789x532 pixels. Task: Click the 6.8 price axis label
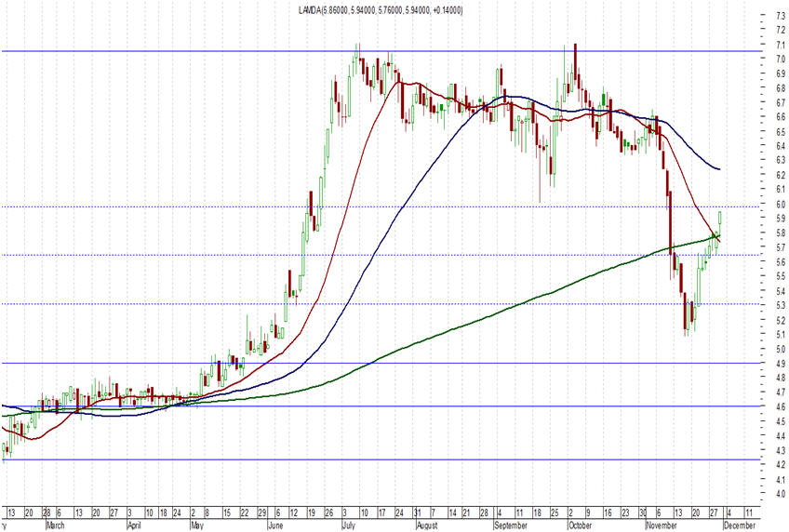click(781, 88)
